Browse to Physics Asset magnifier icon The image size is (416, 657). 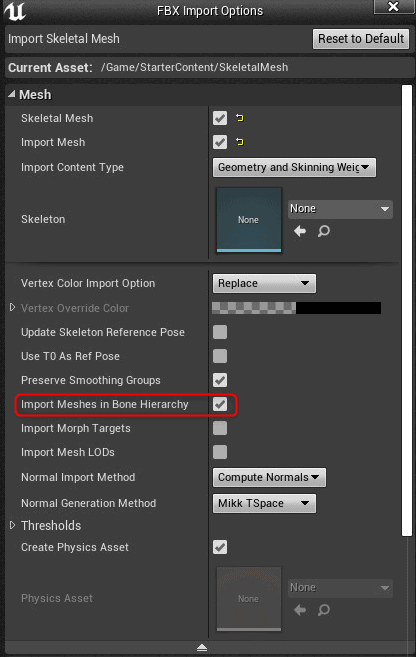point(324,610)
